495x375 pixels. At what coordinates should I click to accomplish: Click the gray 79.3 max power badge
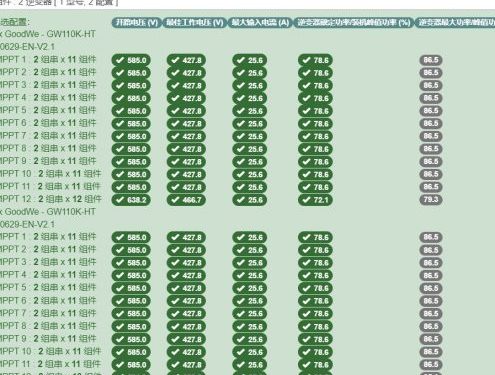[431, 200]
